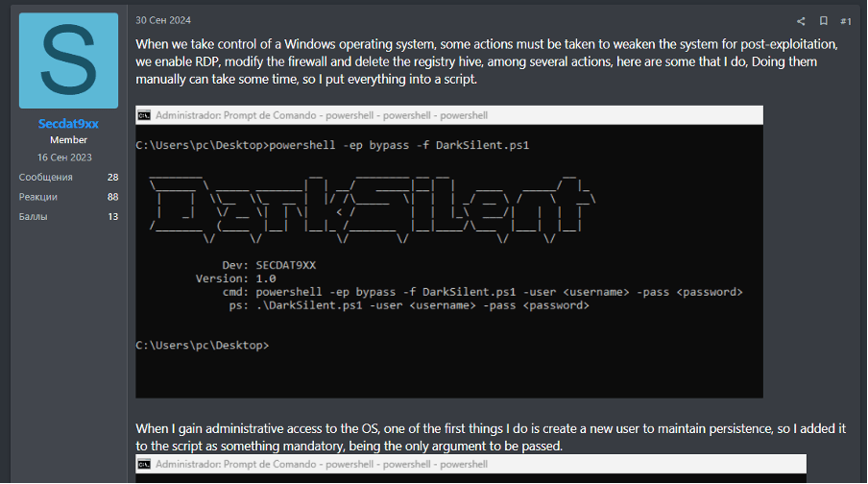Bookmark this post using the bookmark icon
868x484 pixels.
824,20
